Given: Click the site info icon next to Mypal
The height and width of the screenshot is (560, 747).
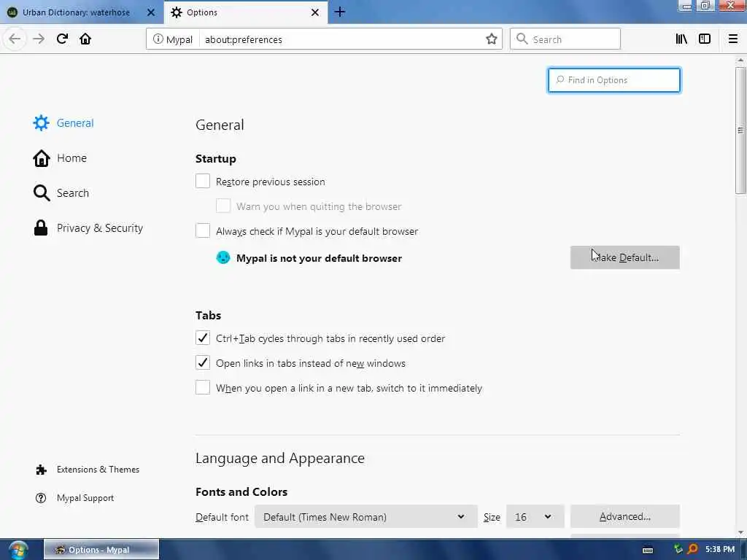Looking at the screenshot, I should point(158,39).
